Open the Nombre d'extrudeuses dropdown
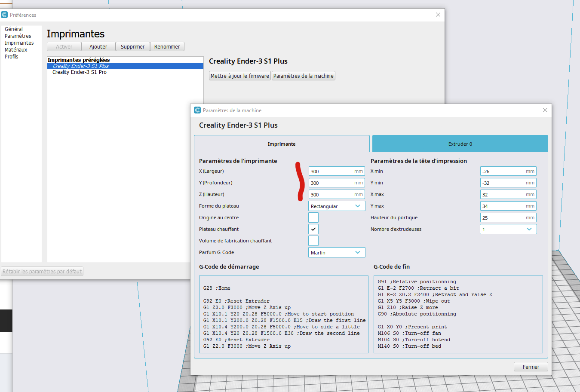 coord(508,229)
